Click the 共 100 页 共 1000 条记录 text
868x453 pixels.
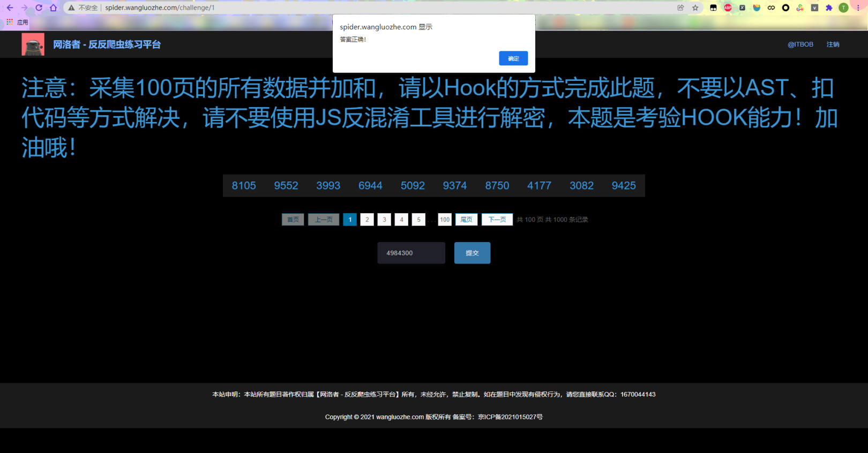552,220
